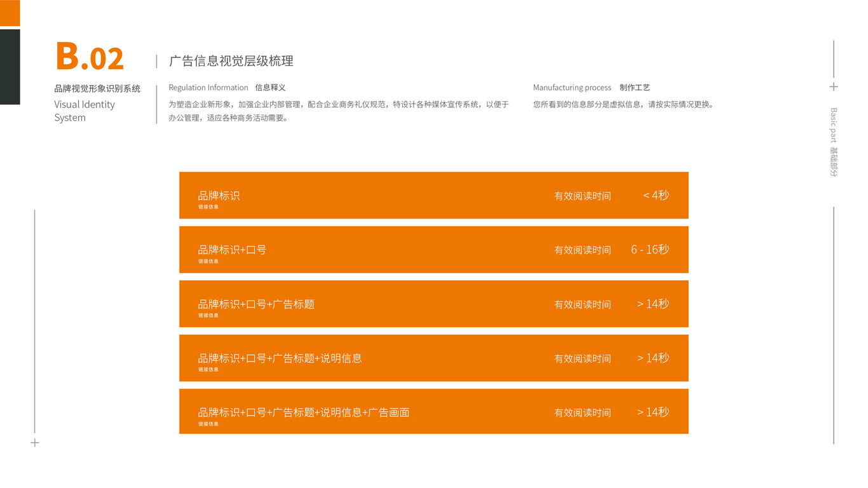Viewport: 868px width, 488px height.
Task: Select '> 14秒' in the '品牌标识+口号+广告标题' bar
Action: point(653,304)
